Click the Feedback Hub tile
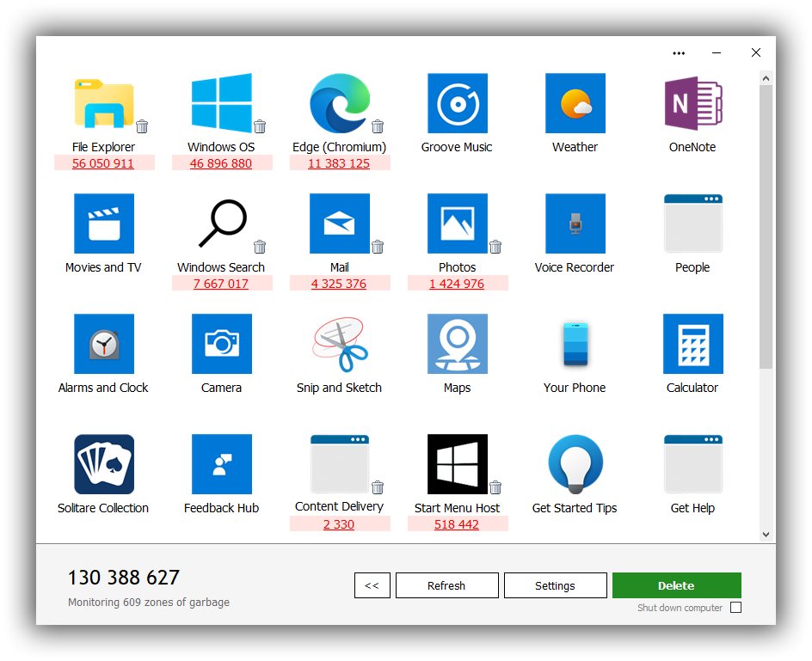812x661 pixels. click(x=222, y=464)
